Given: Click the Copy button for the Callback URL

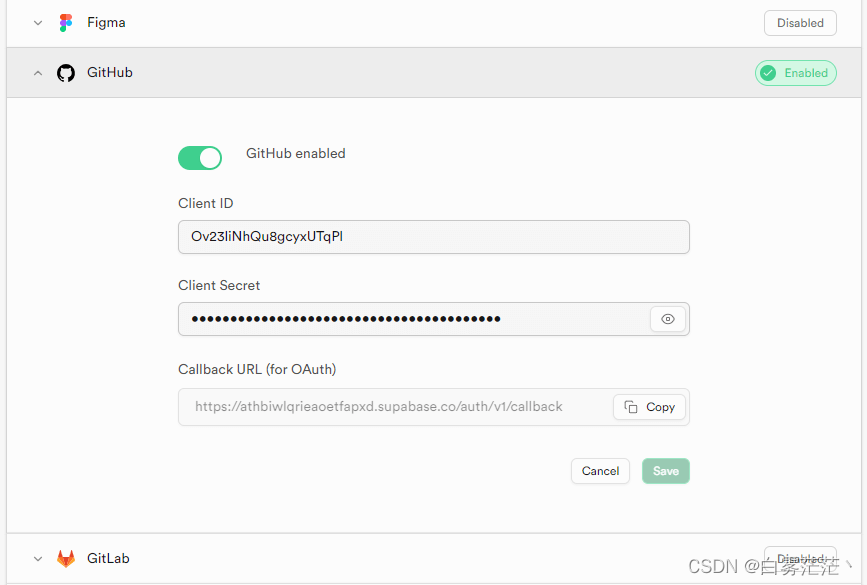Looking at the screenshot, I should pyautogui.click(x=648, y=407).
